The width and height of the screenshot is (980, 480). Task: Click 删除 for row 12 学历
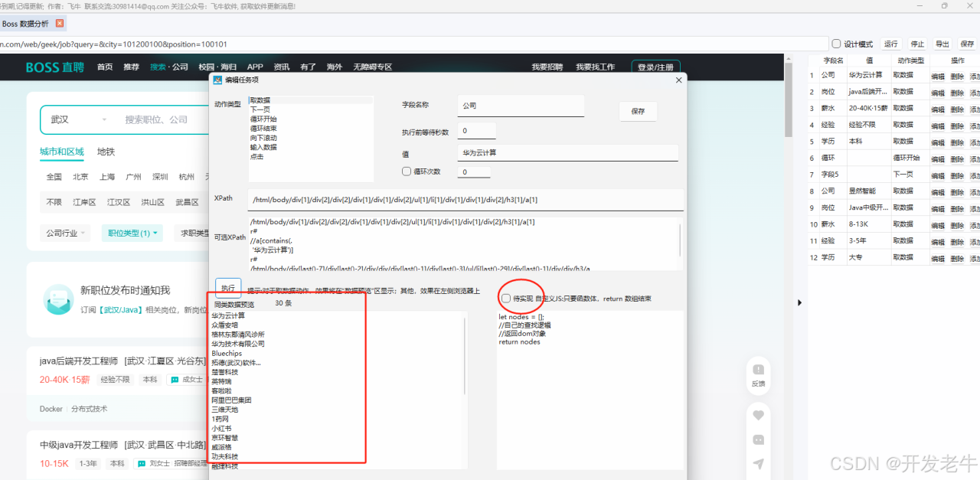(957, 258)
